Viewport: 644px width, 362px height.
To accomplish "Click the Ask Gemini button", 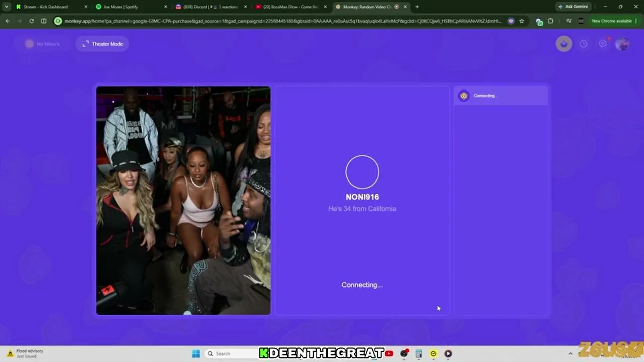I will [x=573, y=7].
